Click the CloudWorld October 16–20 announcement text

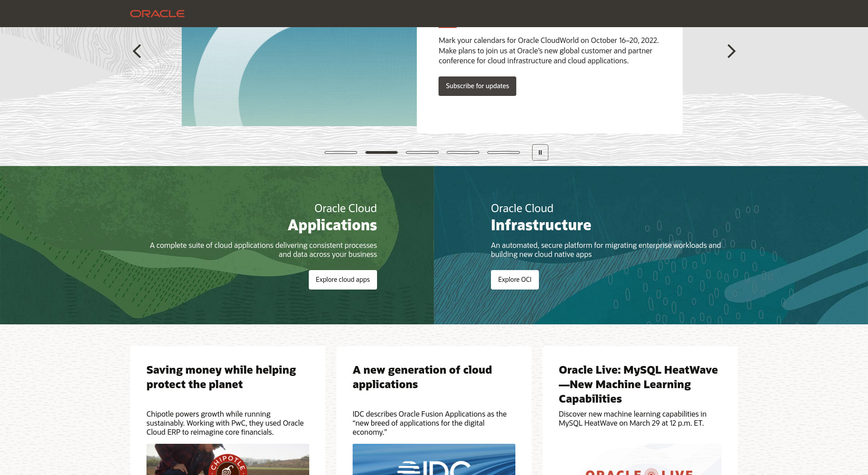pos(548,50)
